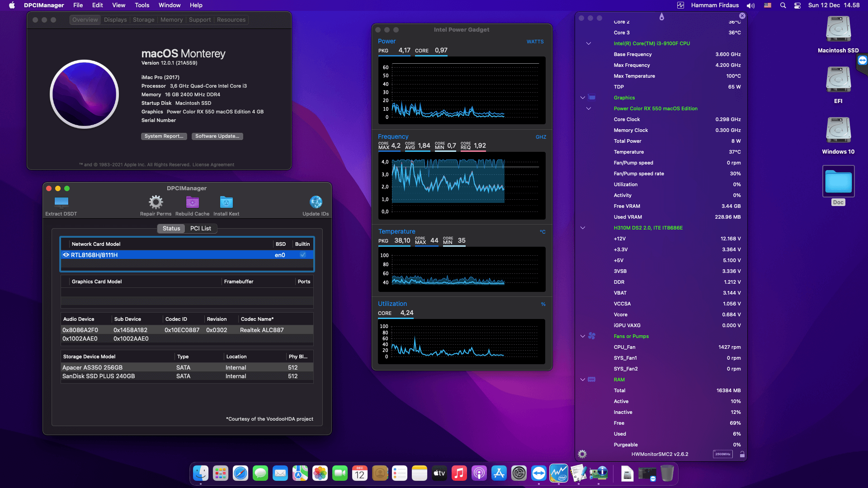868x488 pixels.
Task: Click the 2500MHz button in HWMonitor
Action: (722, 454)
